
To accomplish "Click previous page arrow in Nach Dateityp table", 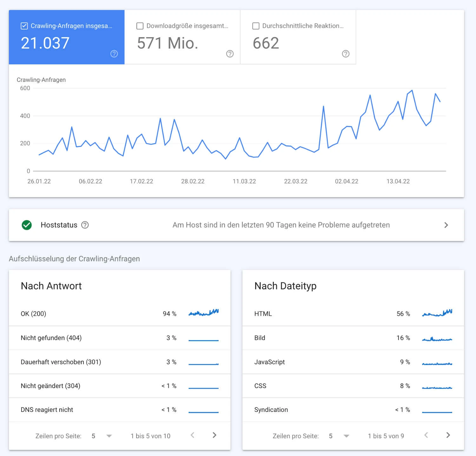I will coord(426,435).
